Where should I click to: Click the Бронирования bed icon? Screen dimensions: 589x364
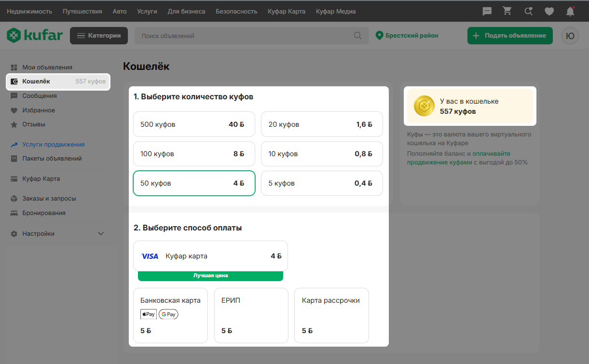coord(14,213)
